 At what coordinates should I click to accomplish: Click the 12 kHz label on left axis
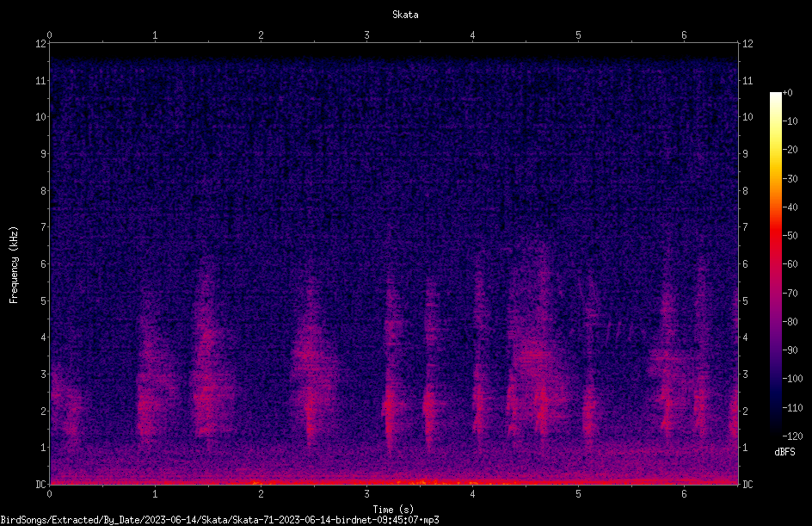(x=41, y=44)
